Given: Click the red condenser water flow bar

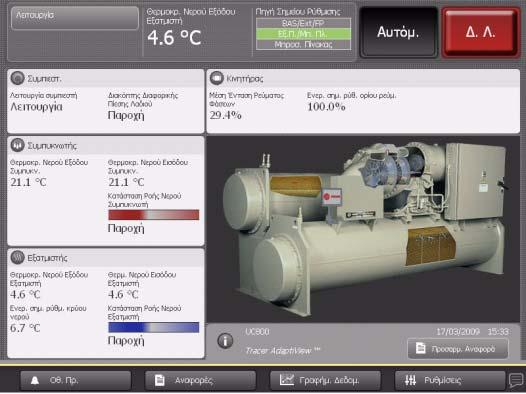Looking at the screenshot, I should pos(154,215).
